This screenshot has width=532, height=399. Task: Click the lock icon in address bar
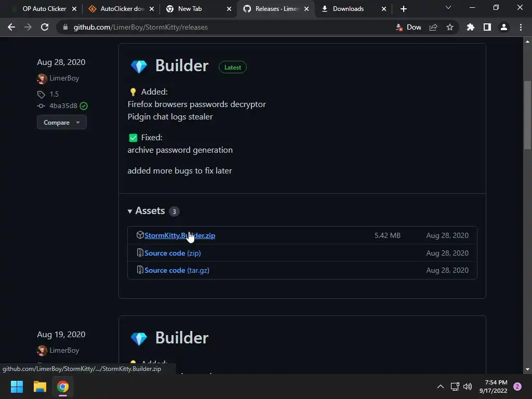65,27
